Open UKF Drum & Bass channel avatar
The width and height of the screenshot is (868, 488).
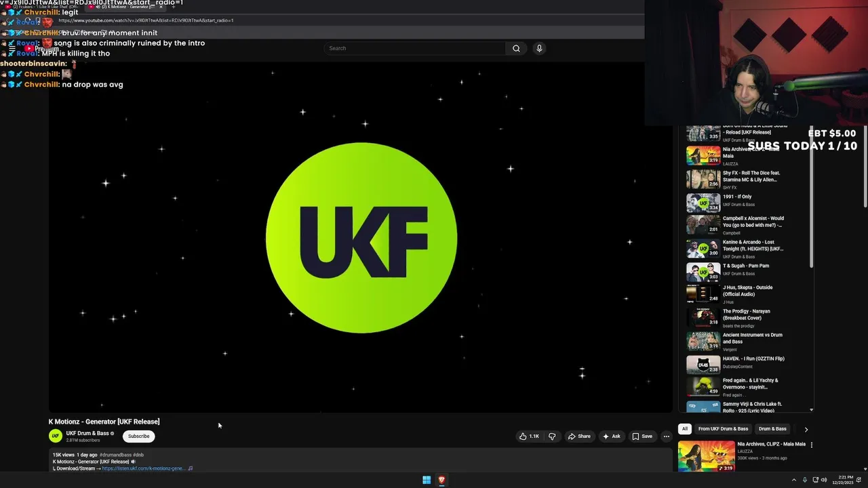tap(56, 436)
